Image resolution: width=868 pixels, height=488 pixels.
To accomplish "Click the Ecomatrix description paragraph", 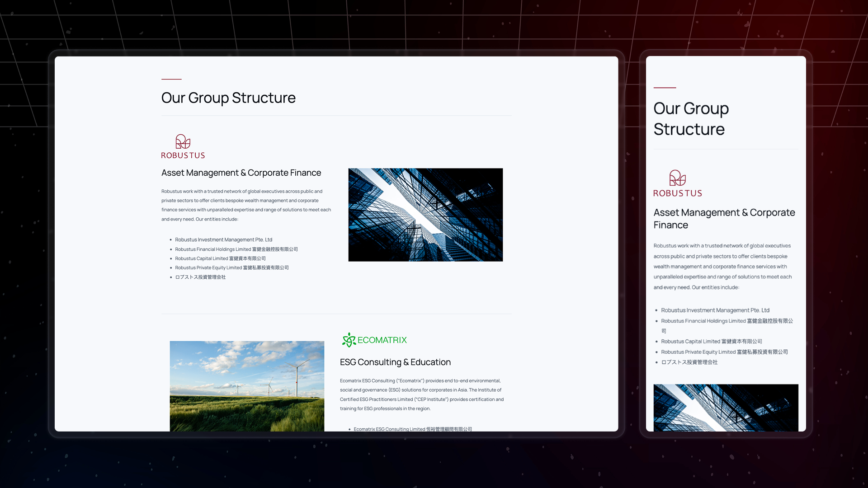I will (421, 394).
